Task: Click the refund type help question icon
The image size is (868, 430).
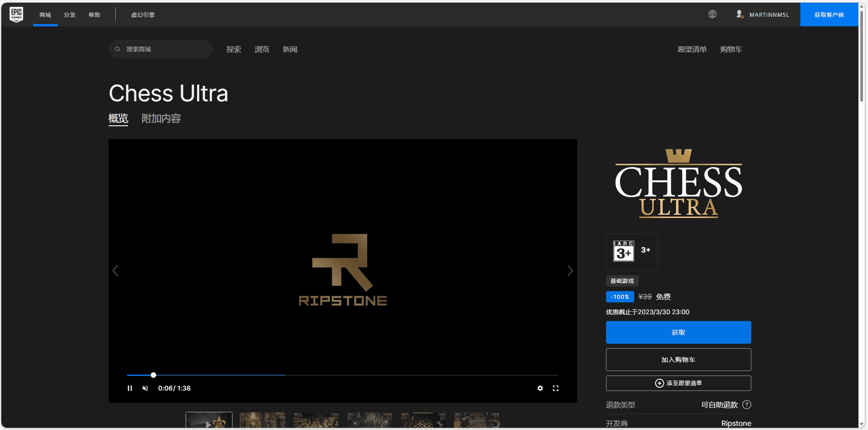Action: click(747, 405)
